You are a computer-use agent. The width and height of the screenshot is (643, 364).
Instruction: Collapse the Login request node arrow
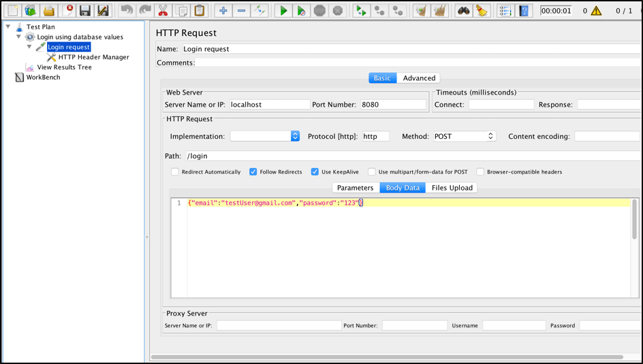[x=29, y=47]
